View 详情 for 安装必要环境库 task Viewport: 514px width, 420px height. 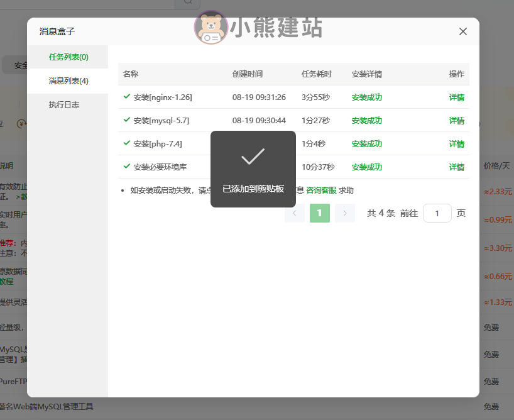457,167
